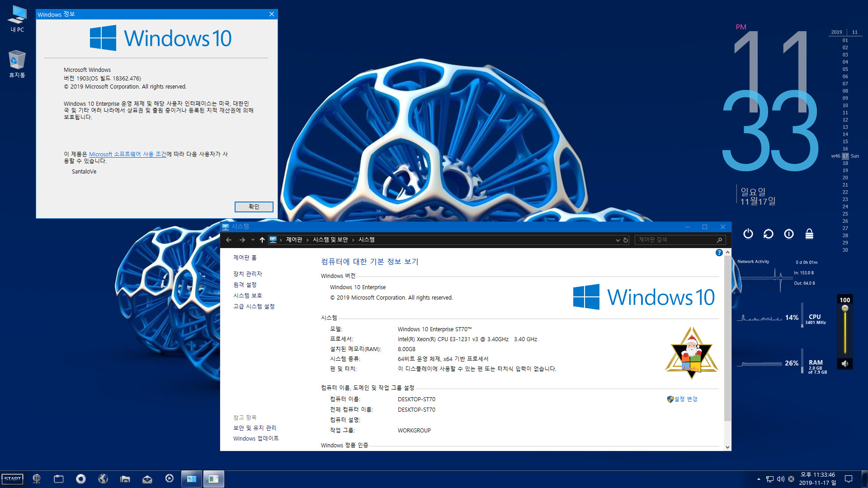Image resolution: width=868 pixels, height=488 pixels.
Task: Click the vertical scrollbar thumb in 시스템
Action: [x=727, y=339]
